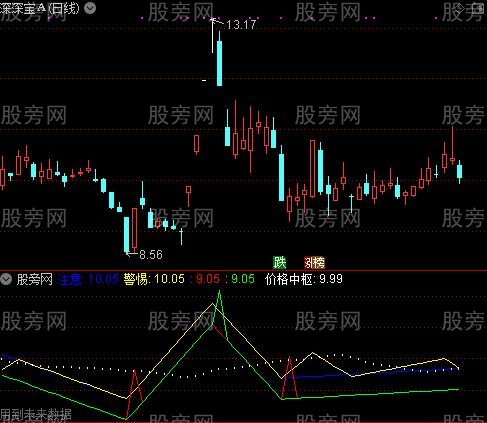Click the 深深宝A (日线) chart title
487x423 pixels.
coord(40,8)
